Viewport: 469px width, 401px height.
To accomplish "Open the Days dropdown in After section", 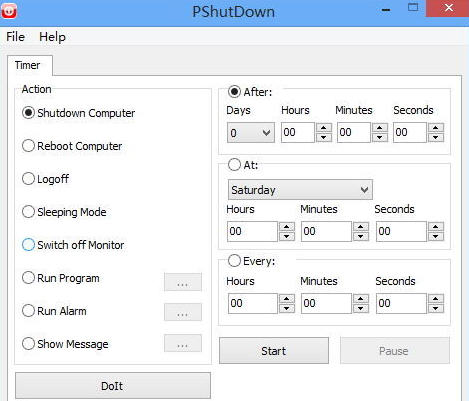I will (251, 133).
